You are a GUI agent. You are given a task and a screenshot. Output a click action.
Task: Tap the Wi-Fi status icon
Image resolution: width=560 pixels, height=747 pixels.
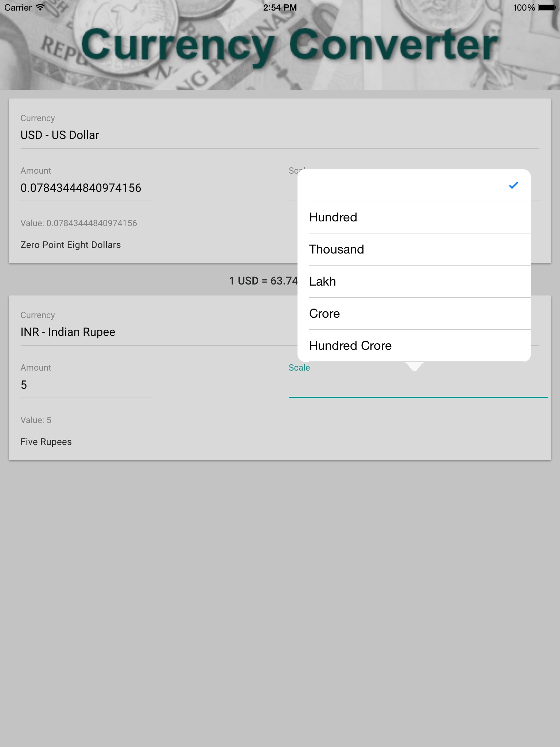pos(41,7)
